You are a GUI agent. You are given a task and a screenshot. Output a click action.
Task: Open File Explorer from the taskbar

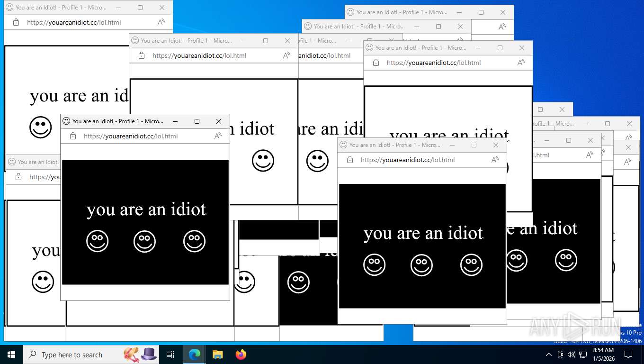(x=217, y=355)
